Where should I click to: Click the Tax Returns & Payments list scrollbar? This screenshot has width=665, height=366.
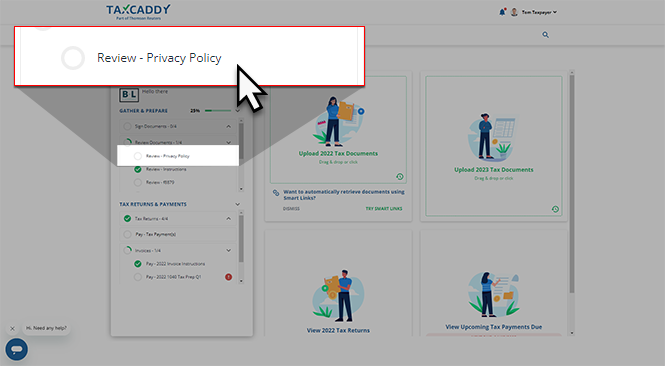(241, 238)
